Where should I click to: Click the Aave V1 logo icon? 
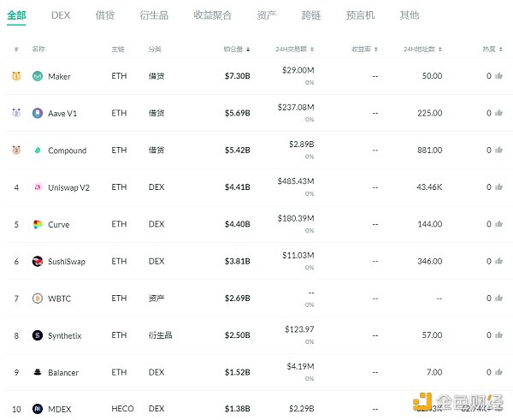[x=38, y=113]
